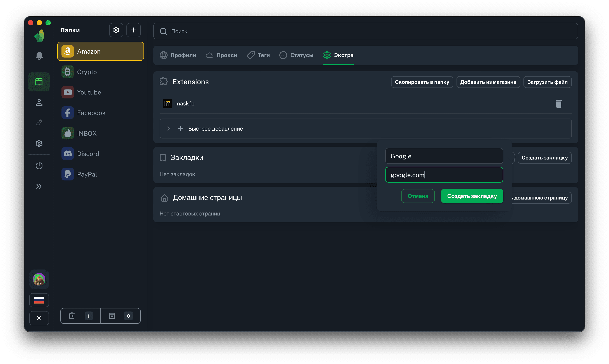Open the archive box counter at bottom
Screen dimensions: 609x364
[121, 316]
